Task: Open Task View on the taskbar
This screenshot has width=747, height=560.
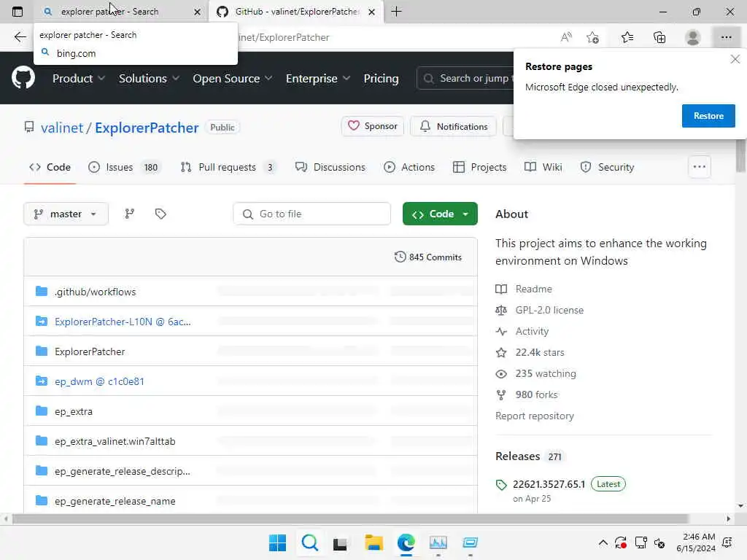Action: 340,542
